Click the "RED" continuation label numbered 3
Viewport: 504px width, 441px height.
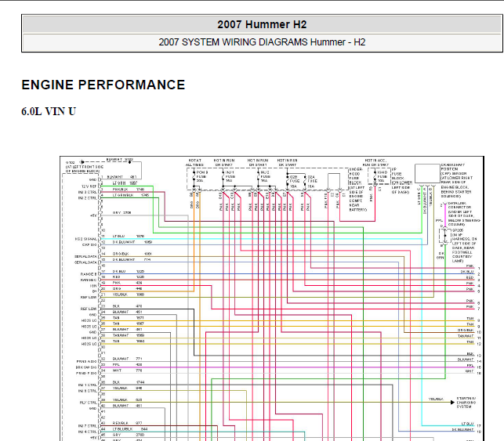coord(470,277)
